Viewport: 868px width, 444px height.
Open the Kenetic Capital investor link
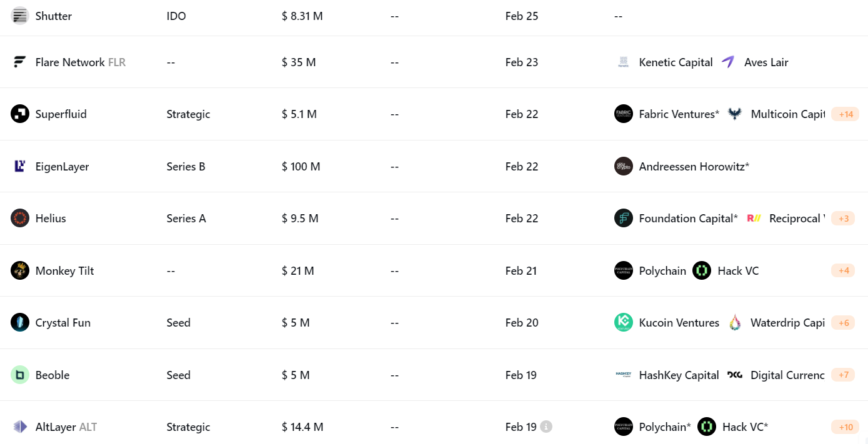click(x=676, y=62)
